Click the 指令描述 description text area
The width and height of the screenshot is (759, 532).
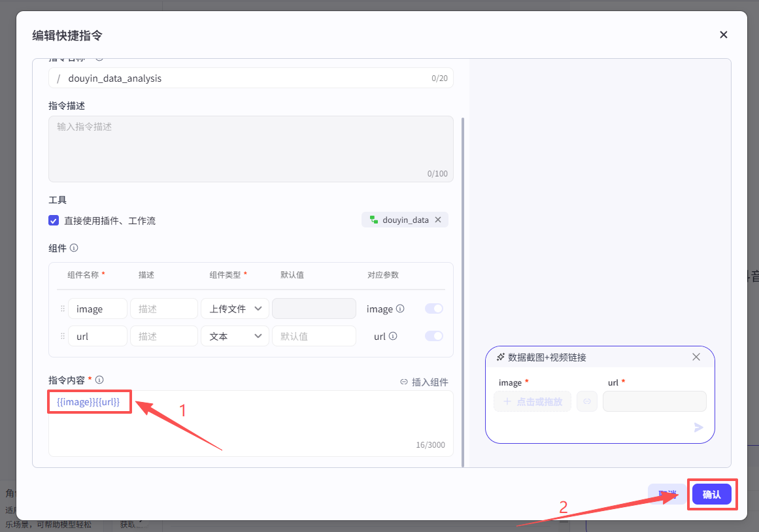coord(250,148)
